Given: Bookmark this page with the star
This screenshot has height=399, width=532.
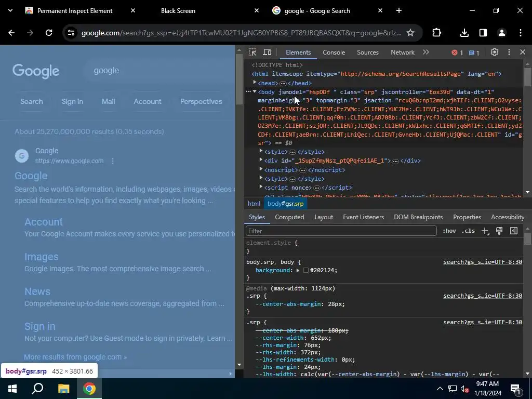Looking at the screenshot, I should pos(410,33).
